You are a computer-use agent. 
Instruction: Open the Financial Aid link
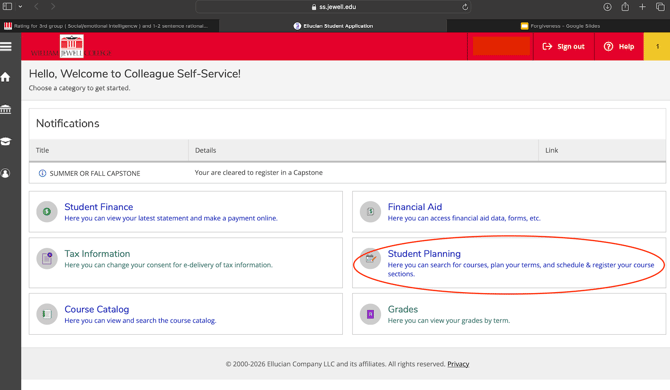414,207
